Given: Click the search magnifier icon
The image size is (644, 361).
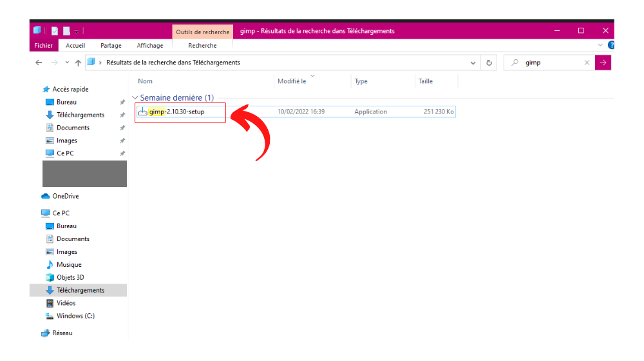Looking at the screenshot, I should click(x=515, y=63).
